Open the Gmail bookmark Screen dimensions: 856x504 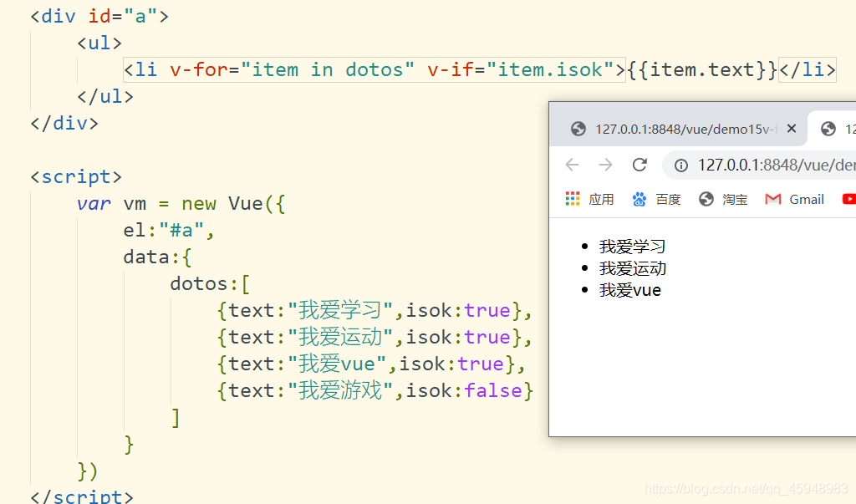tap(795, 199)
